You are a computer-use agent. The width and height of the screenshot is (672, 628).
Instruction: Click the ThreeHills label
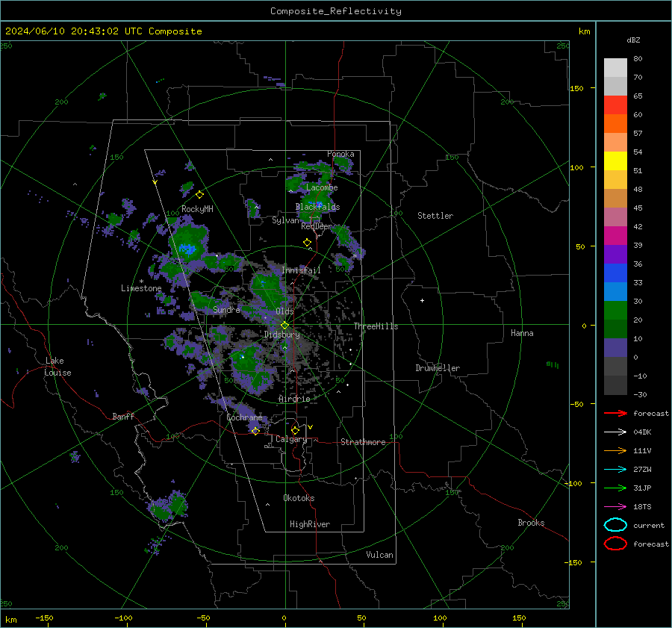click(x=376, y=326)
